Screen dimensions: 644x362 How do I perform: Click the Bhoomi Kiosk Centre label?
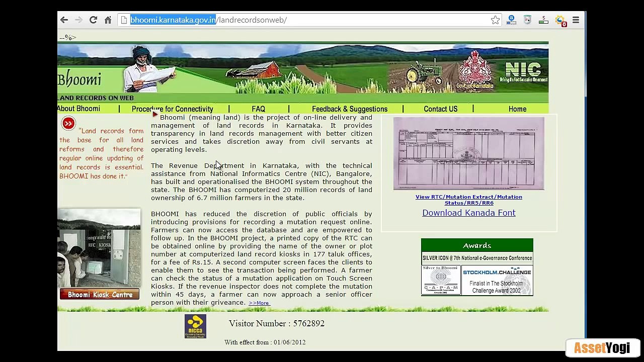(x=100, y=295)
